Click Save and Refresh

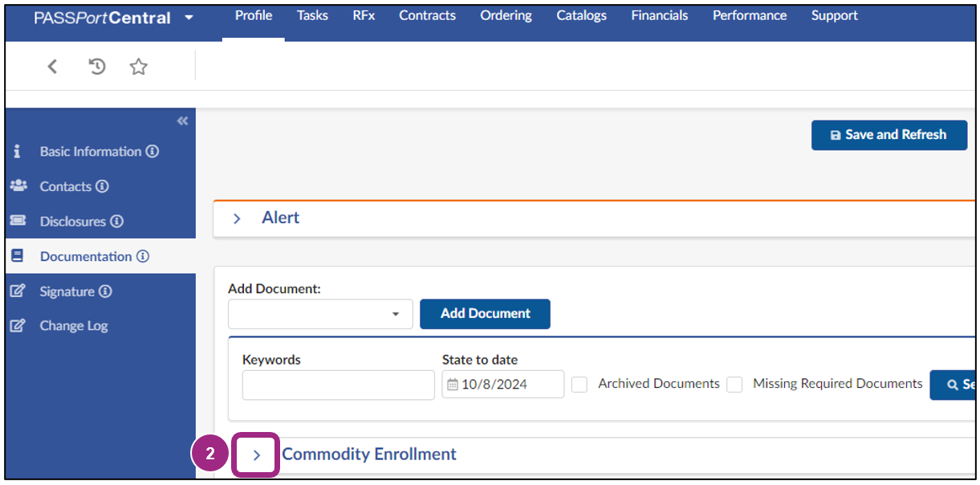tap(889, 135)
